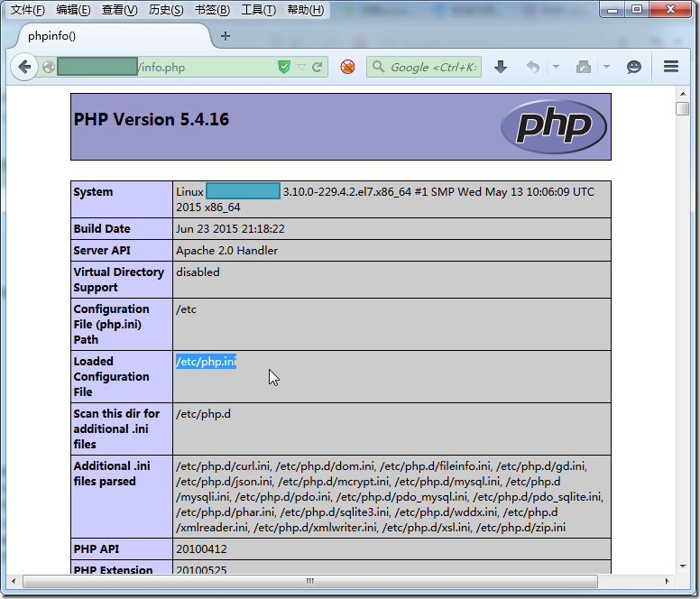The height and width of the screenshot is (599, 700).
Task: Click the PHP logo image
Action: 554,126
